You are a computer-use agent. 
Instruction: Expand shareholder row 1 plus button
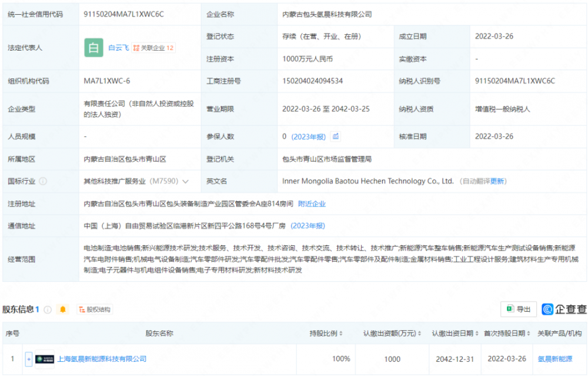click(28, 359)
